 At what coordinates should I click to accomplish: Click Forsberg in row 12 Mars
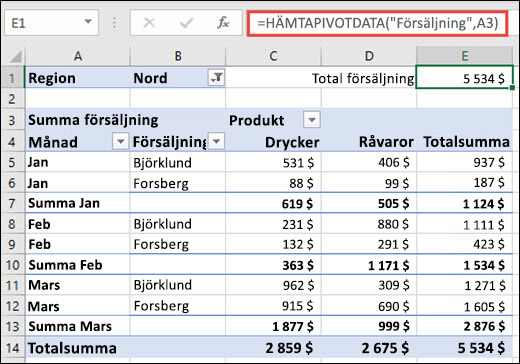[x=178, y=306]
